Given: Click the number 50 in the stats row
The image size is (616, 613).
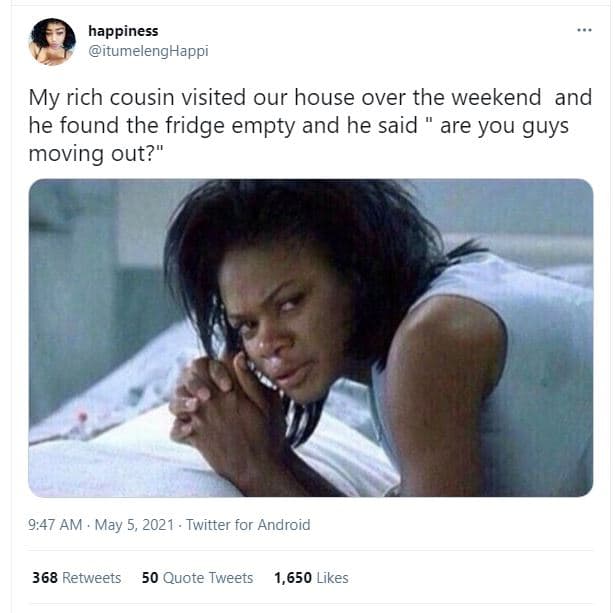Looking at the screenshot, I should click(x=150, y=578).
